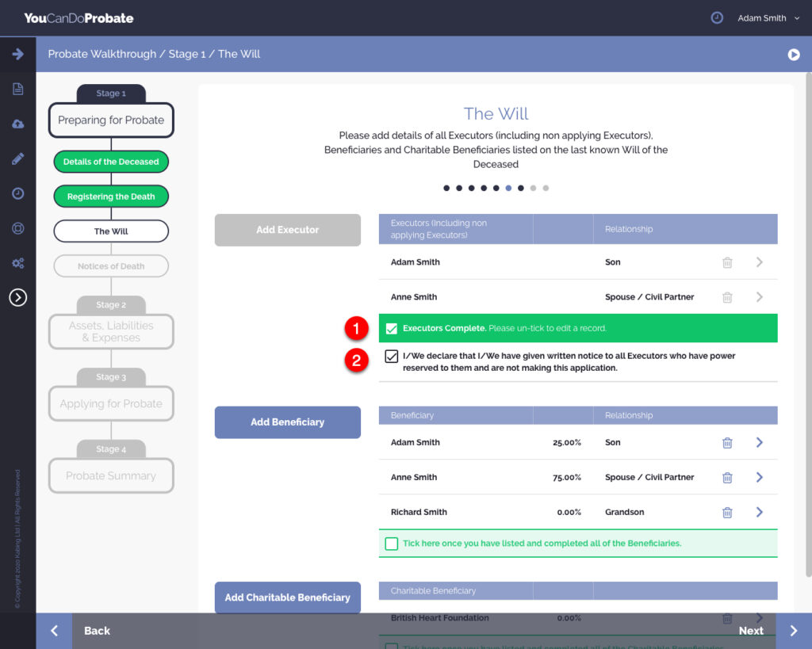Click trash icon for beneficiary Anne Smith

(x=727, y=477)
